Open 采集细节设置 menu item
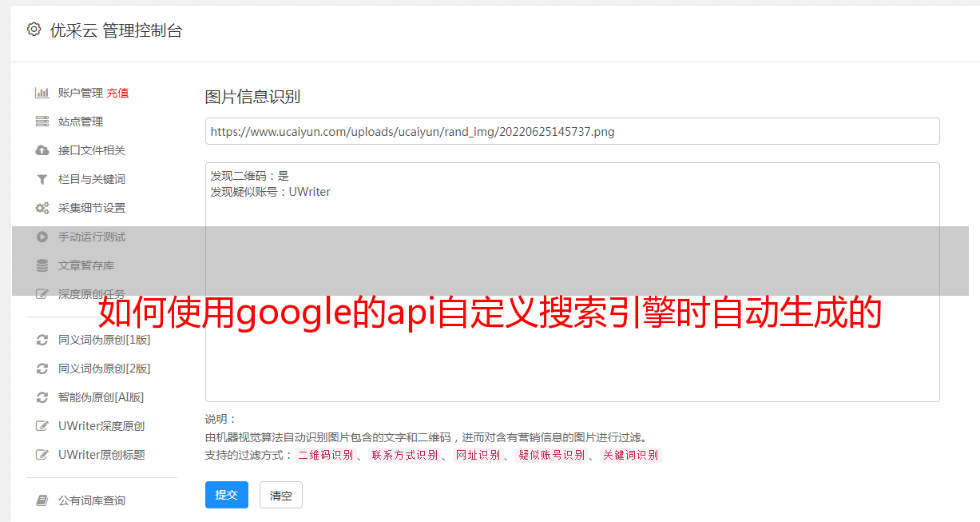This screenshot has height=522, width=980. pos(92,208)
